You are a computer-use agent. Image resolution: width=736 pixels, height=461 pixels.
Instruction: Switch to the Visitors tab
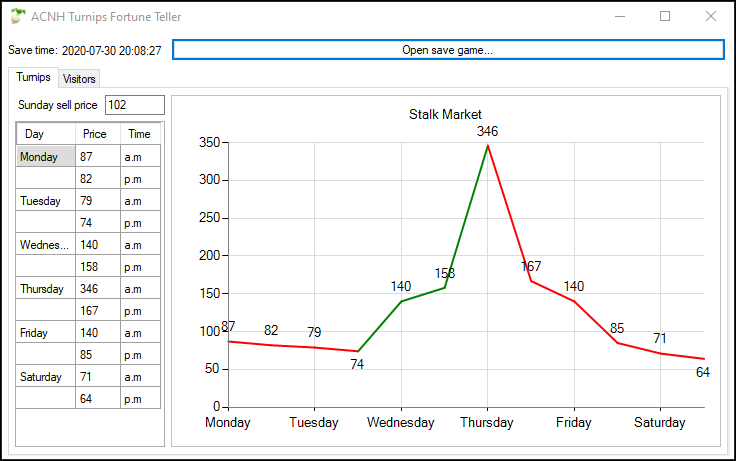coord(79,79)
